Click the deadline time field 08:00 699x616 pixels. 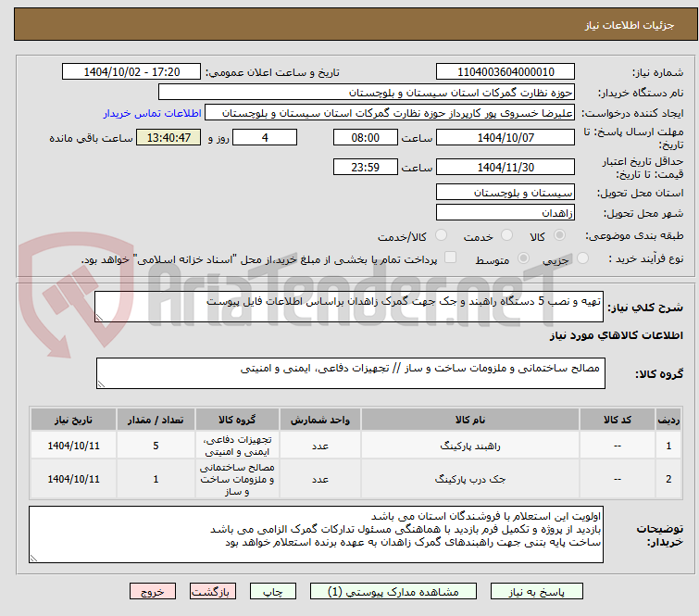(x=366, y=137)
